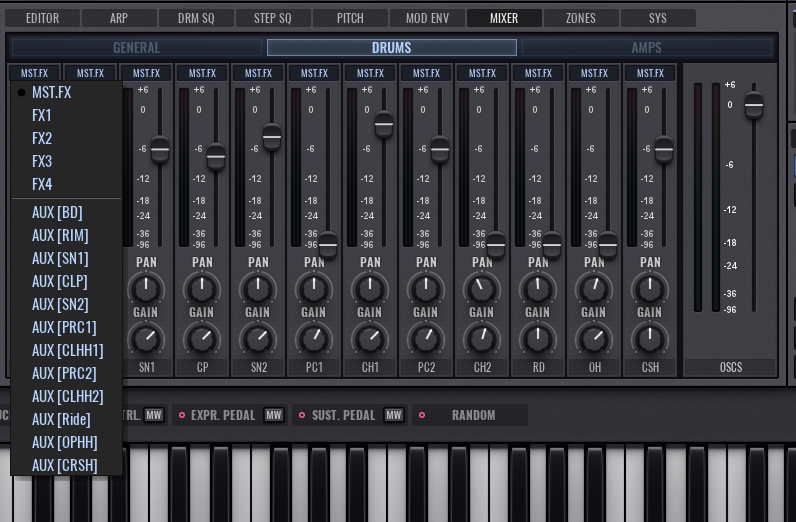Show the GENERAL mixer section
The height and width of the screenshot is (522, 796).
coord(137,48)
